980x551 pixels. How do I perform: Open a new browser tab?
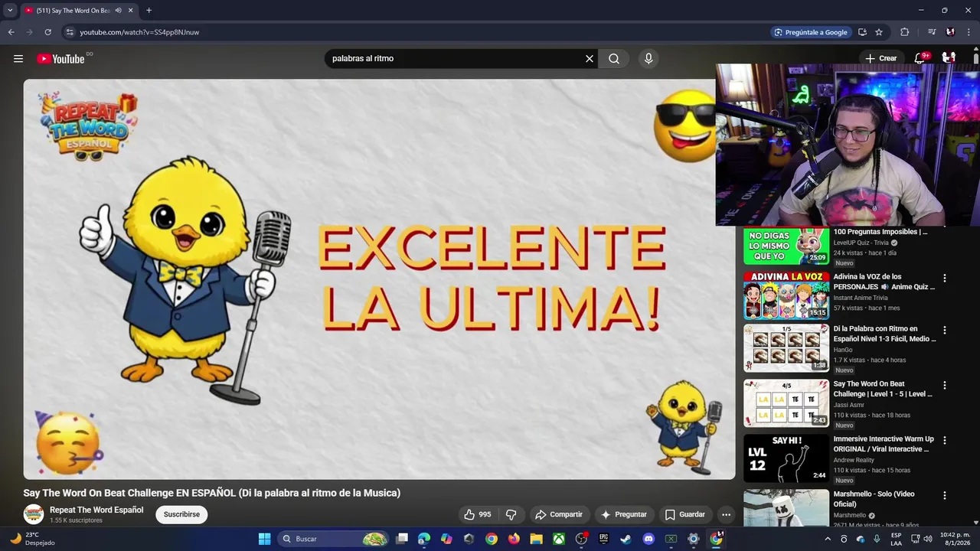[x=149, y=10]
